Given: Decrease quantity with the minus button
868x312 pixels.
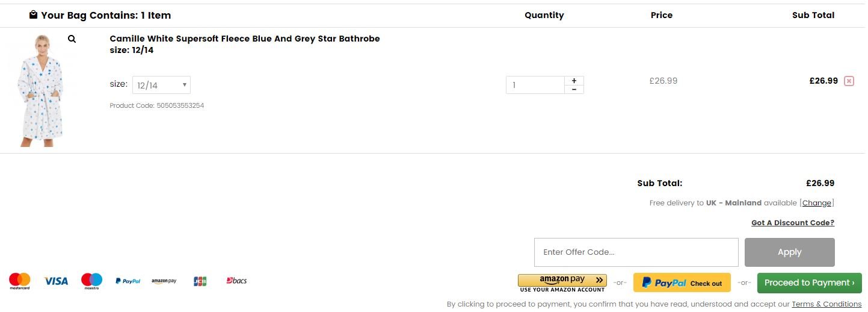Looking at the screenshot, I should (x=574, y=90).
